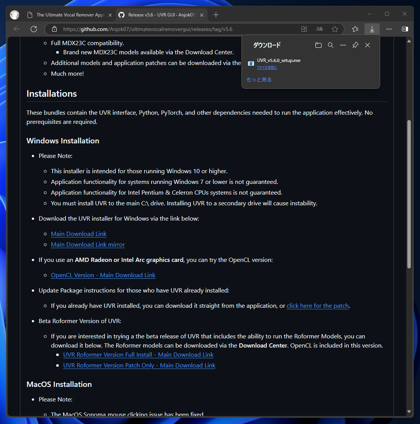The width and height of the screenshot is (420, 424).
Task: Open OpenCL Version - Main Download Link
Action: (103, 275)
